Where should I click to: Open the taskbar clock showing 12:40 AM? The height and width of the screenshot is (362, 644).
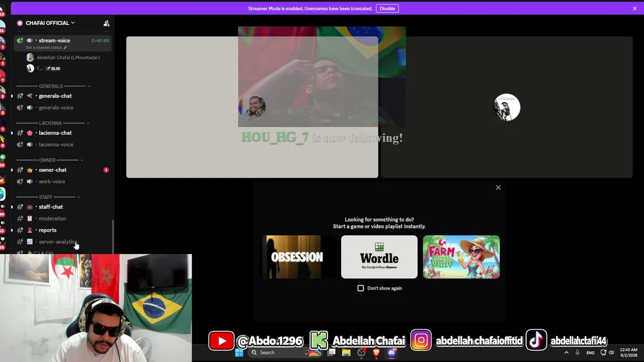pos(628,352)
